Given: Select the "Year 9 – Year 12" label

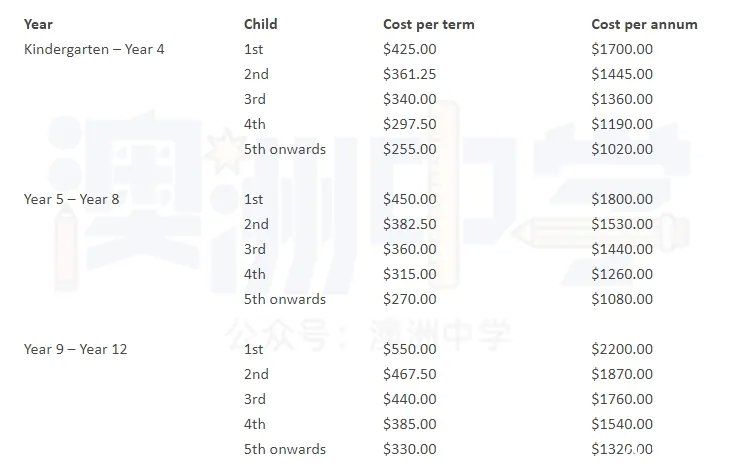Looking at the screenshot, I should coord(75,349).
